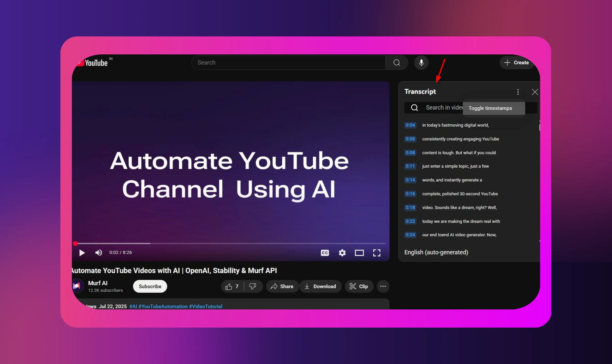The width and height of the screenshot is (612, 364).
Task: Click the voice search microphone icon
Action: click(x=421, y=63)
